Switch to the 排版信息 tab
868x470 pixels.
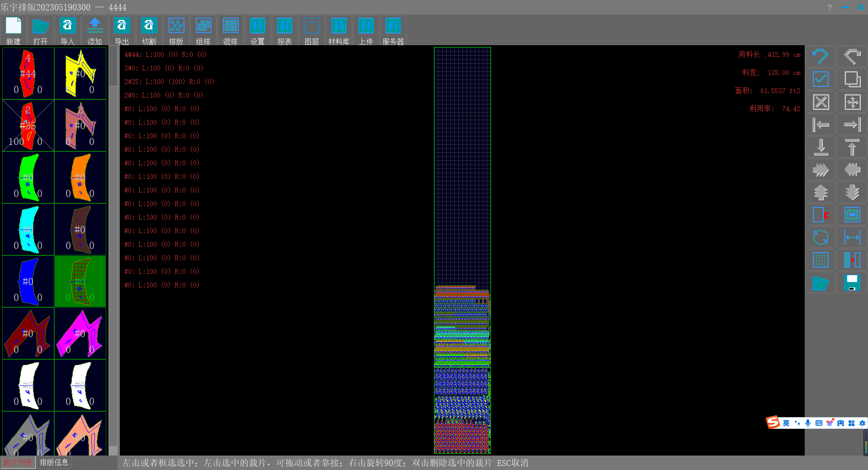coord(54,462)
